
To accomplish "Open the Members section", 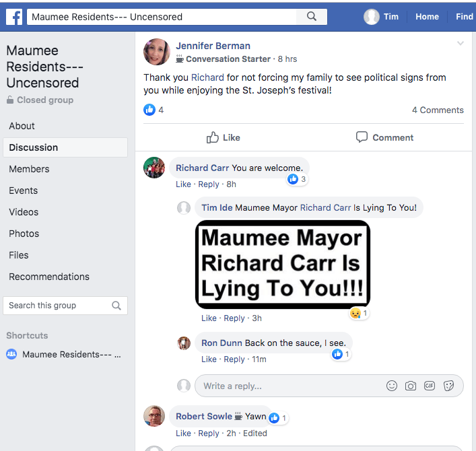I will click(29, 169).
